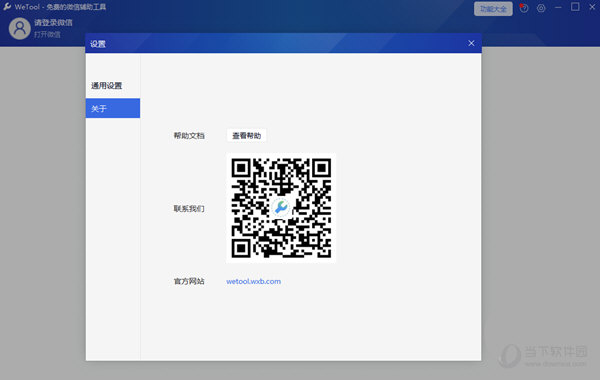Click the 帮助文档 label
Viewport: 600px width, 380px height.
click(189, 135)
